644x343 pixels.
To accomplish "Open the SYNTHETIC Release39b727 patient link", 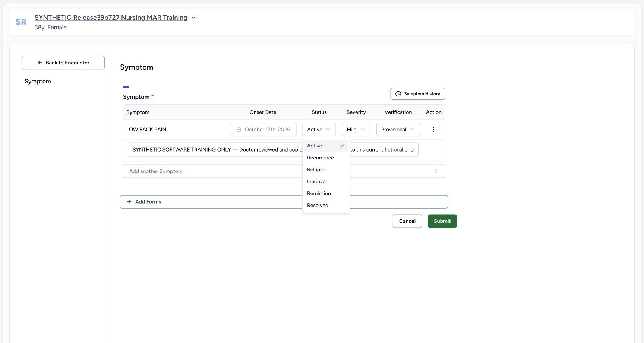I will point(111,18).
